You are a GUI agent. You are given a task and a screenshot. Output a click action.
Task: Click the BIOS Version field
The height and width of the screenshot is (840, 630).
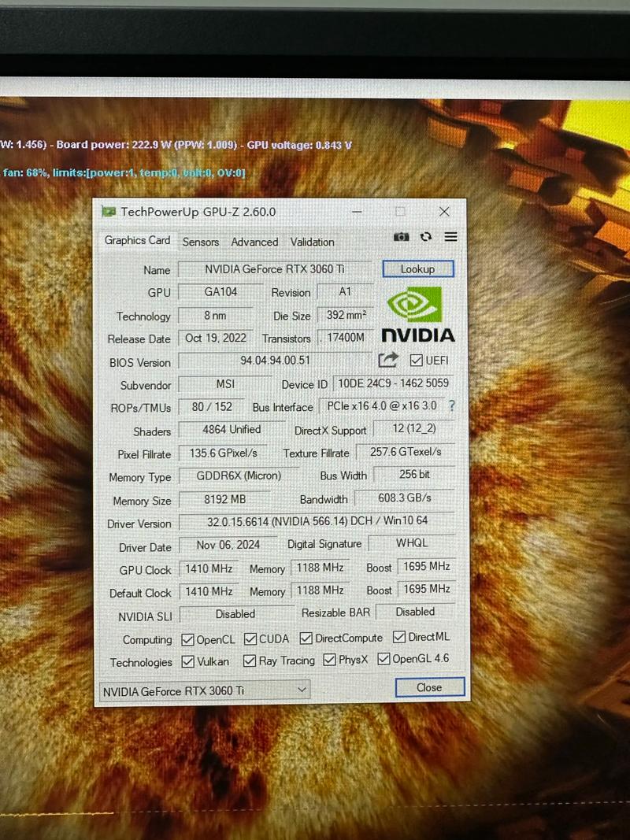click(275, 361)
